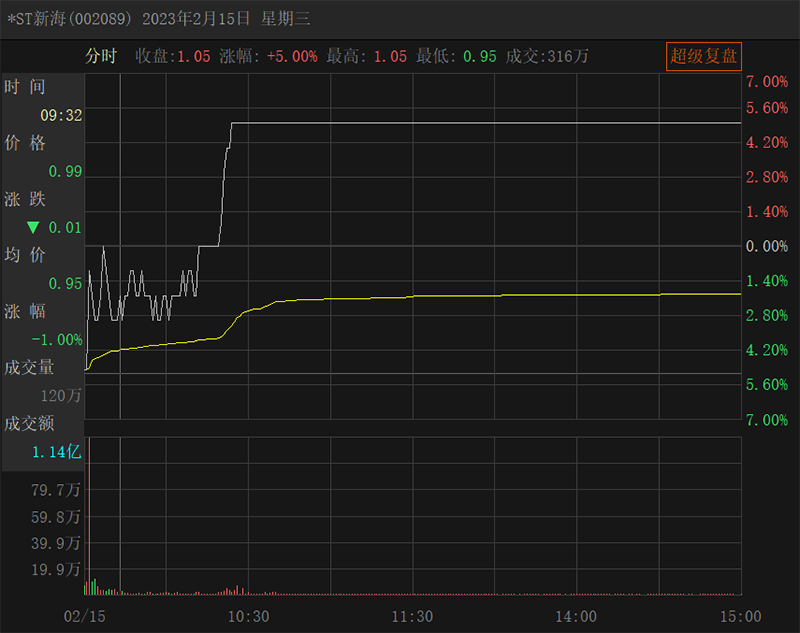Viewport: 800px width, 633px height.
Task: Click the red 7.00% top axis label
Action: point(767,81)
